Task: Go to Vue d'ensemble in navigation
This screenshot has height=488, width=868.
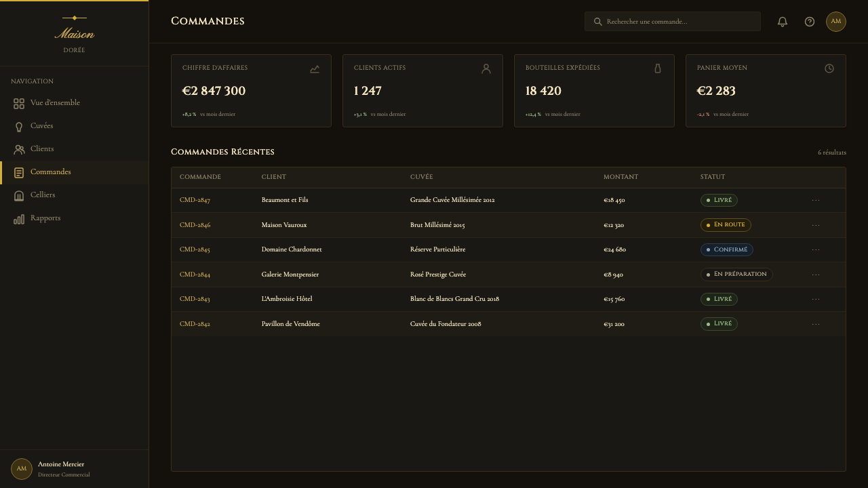Action: (75, 103)
